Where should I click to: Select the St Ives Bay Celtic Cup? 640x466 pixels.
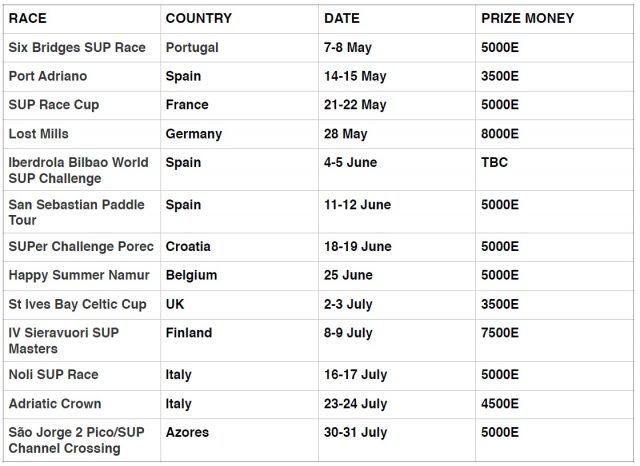[77, 304]
